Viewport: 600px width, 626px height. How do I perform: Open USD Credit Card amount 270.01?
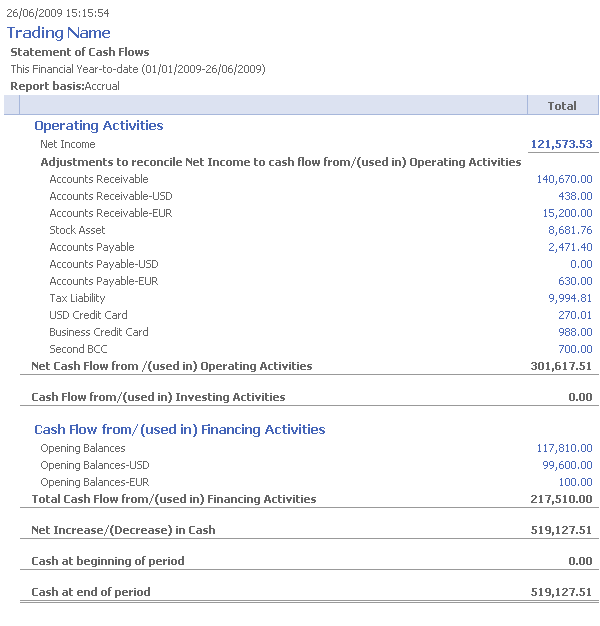575,315
